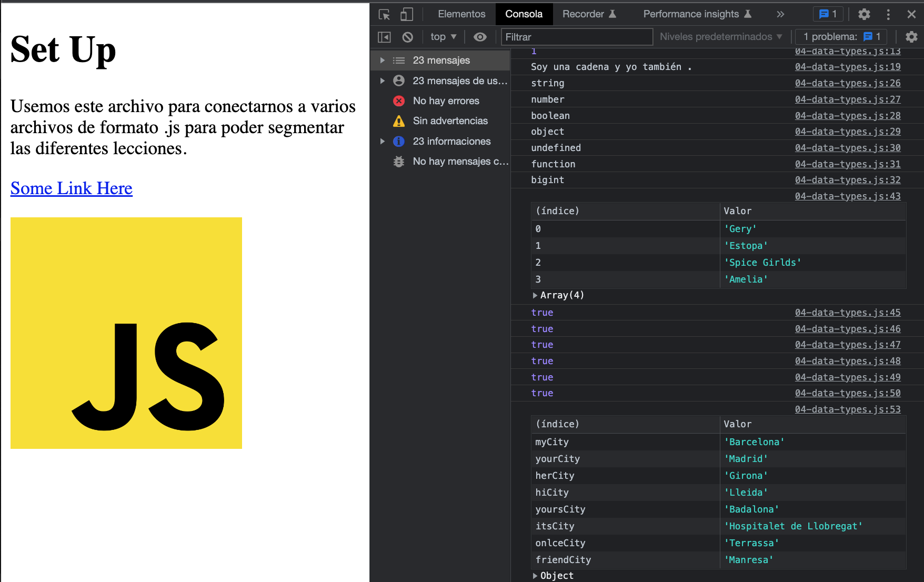Image resolution: width=924 pixels, height=582 pixels.
Task: Click the user messages avatar icon
Action: pyautogui.click(x=399, y=81)
